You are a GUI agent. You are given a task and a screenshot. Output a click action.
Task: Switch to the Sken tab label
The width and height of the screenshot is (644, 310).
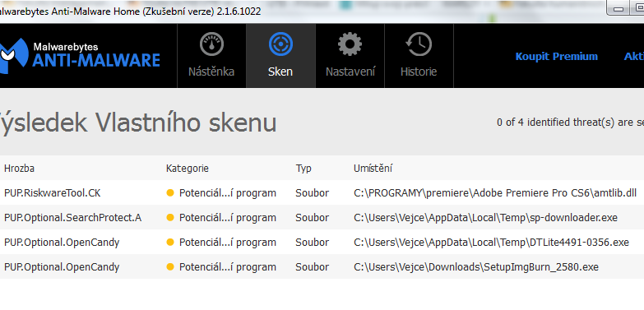(280, 72)
